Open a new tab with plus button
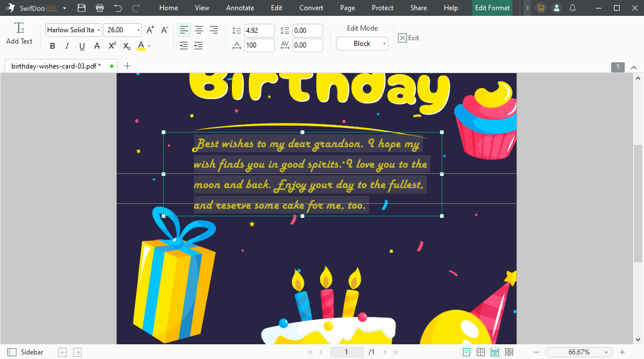Viewport: 644px width, 359px height. point(127,66)
